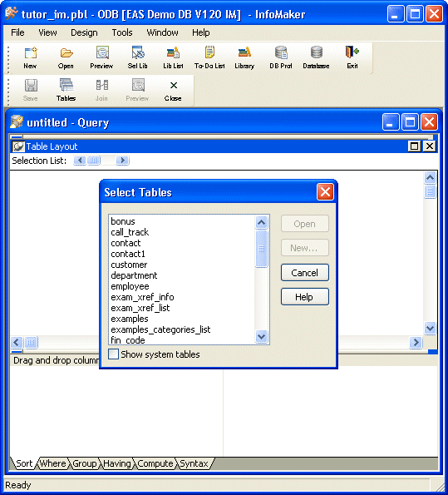The image size is (448, 495).
Task: Click the Selection List scroll thumb
Action: pyautogui.click(x=94, y=160)
